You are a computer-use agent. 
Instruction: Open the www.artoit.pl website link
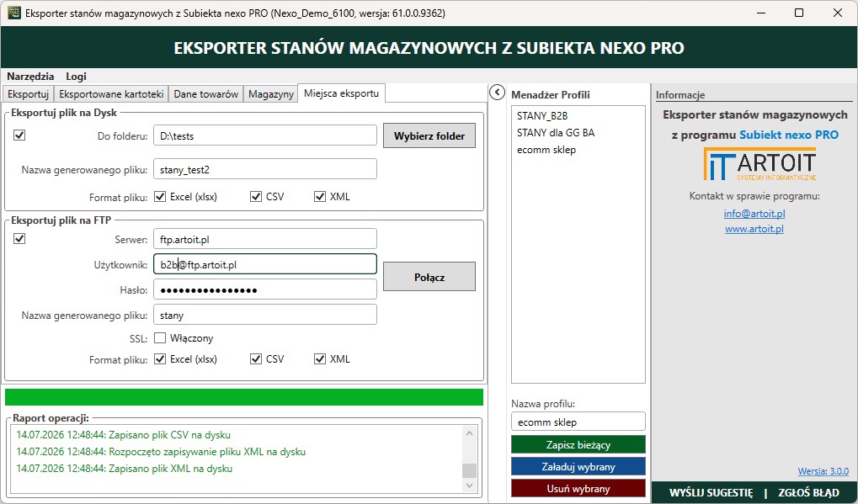[754, 229]
